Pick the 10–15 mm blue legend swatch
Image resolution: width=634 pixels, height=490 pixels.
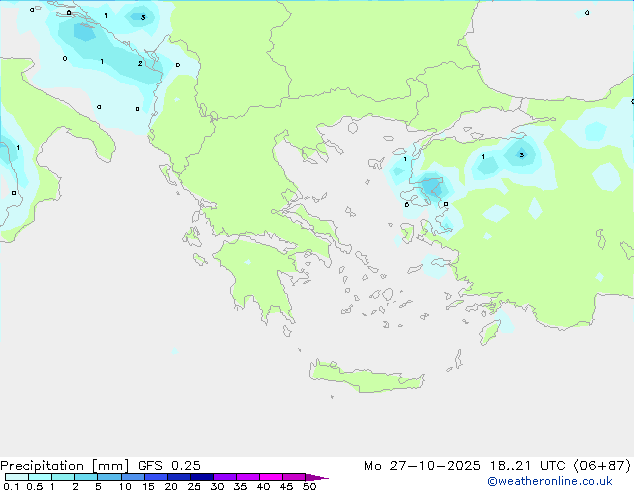(x=133, y=477)
